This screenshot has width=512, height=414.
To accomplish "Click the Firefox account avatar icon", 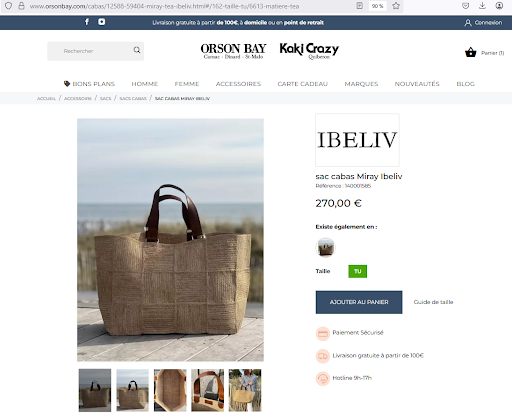I will click(x=499, y=6).
